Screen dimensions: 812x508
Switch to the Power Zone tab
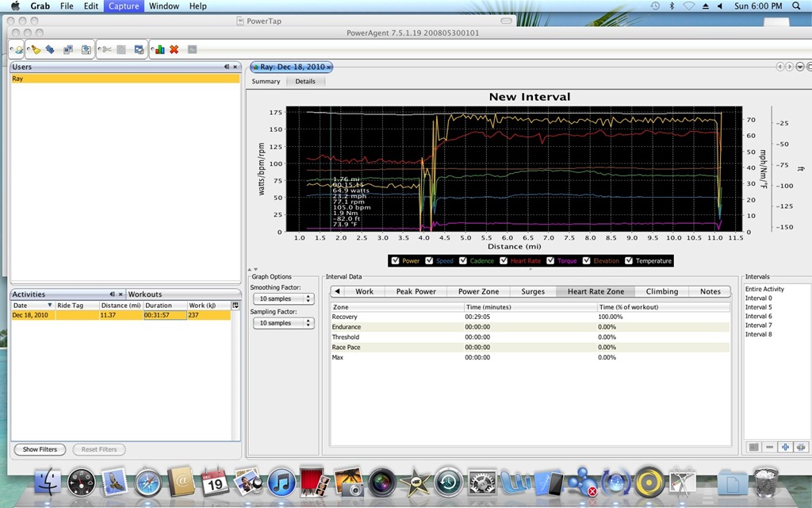pyautogui.click(x=478, y=291)
